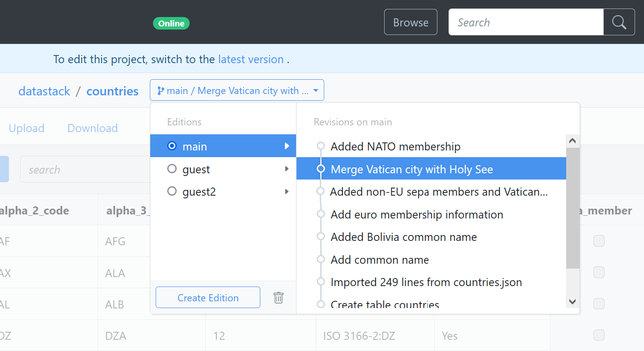Click the Create Edition button
Viewport: 644px width, 351px height.
point(208,298)
